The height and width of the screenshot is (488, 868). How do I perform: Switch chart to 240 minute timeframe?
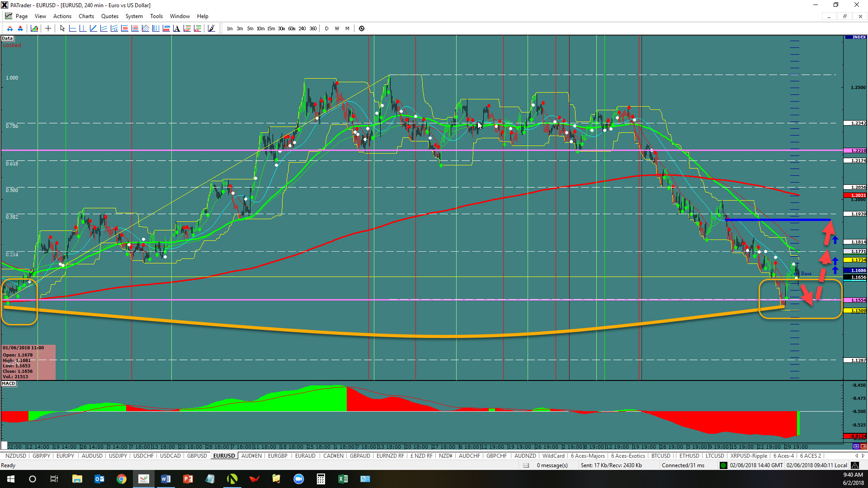pyautogui.click(x=302, y=28)
